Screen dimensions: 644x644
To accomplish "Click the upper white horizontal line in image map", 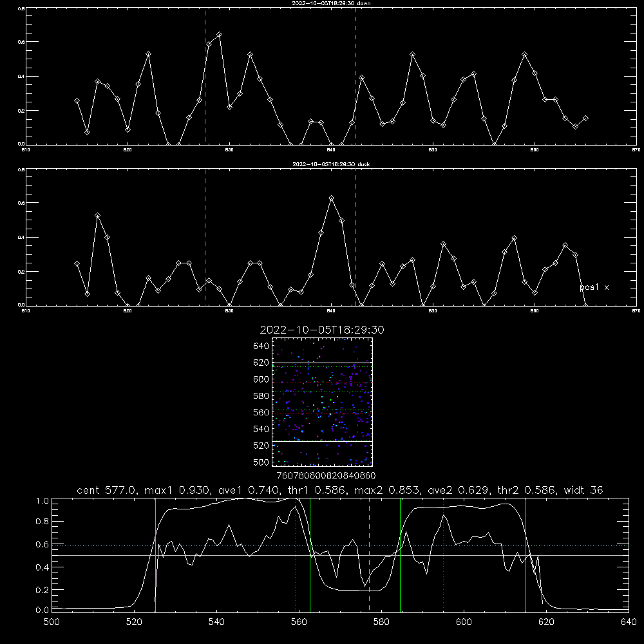I will click(x=322, y=363).
